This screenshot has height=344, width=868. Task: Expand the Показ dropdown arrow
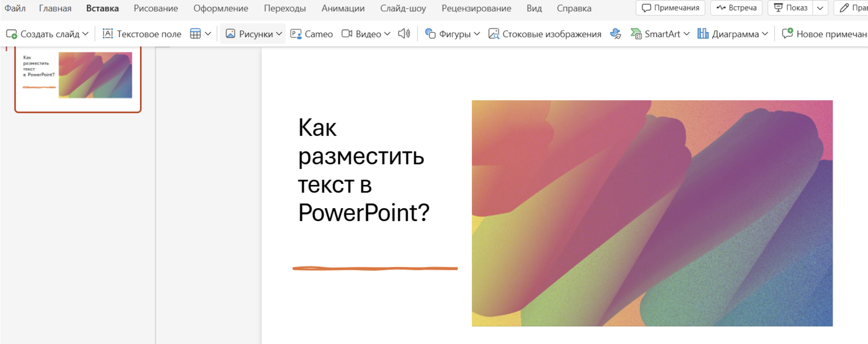tap(820, 8)
